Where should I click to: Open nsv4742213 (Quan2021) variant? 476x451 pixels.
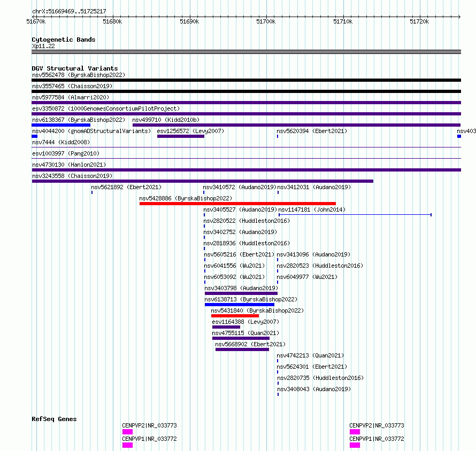[x=310, y=355]
